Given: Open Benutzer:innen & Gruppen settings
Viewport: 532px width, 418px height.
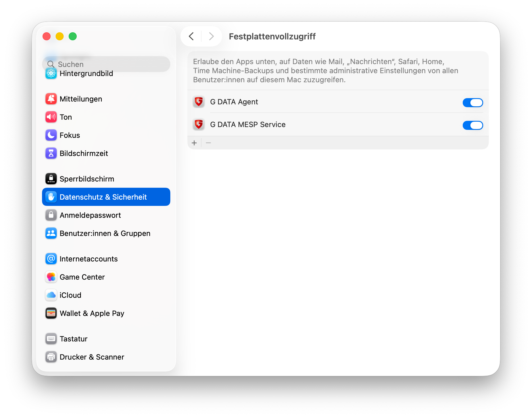Looking at the screenshot, I should coord(105,233).
